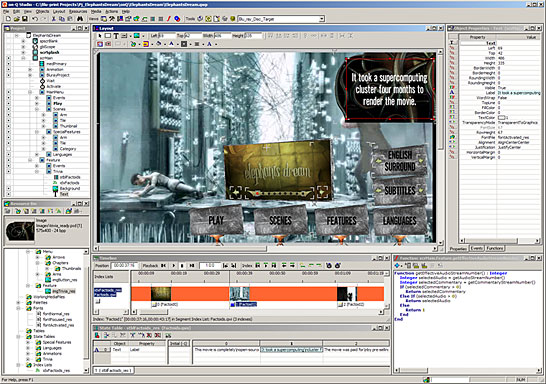Click the Timeline stop button
Image resolution: width=546 pixels, height=384 pixels.
(182, 266)
